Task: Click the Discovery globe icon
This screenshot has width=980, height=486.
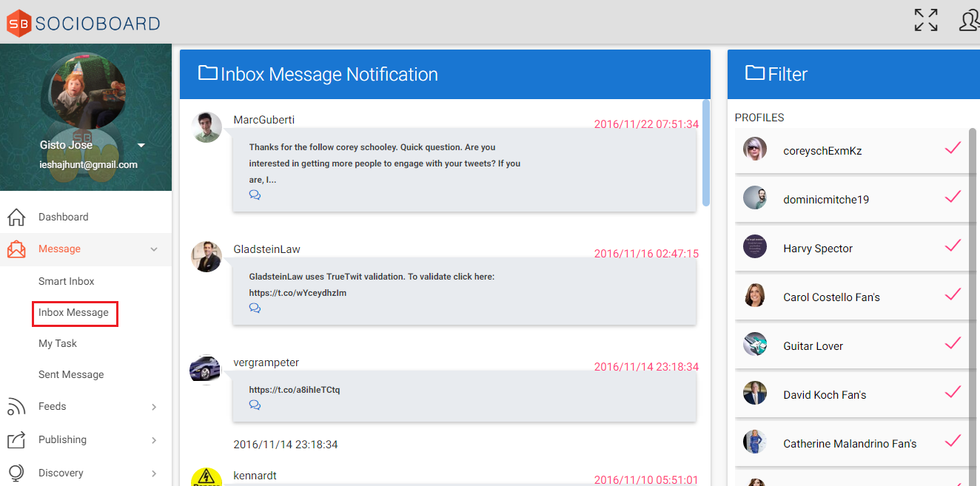Action: (x=16, y=473)
